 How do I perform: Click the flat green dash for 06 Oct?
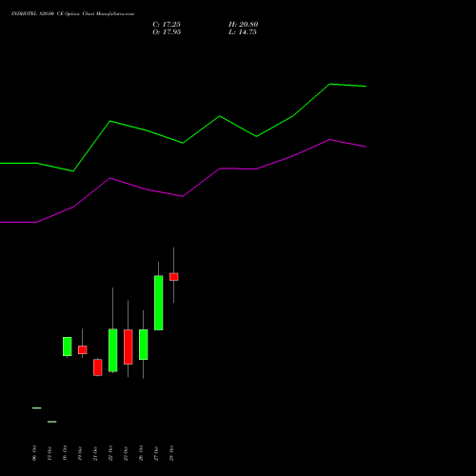(x=37, y=407)
